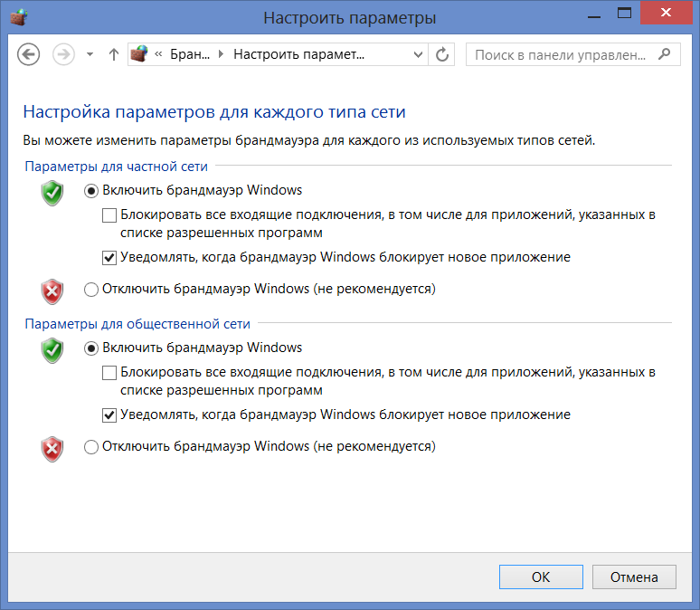Click the Forward navigation arrow
This screenshot has width=700, height=610.
(63, 54)
